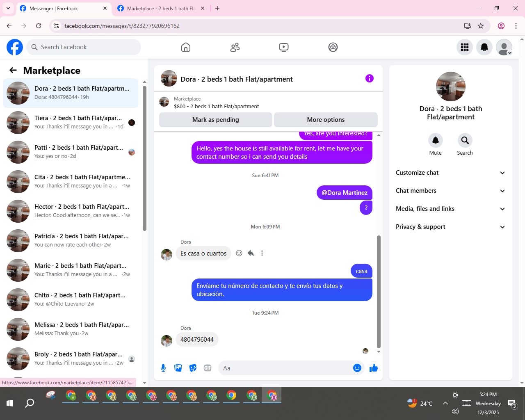Image resolution: width=525 pixels, height=420 pixels.
Task: Close the Marketplace browser tab
Action: point(203,8)
